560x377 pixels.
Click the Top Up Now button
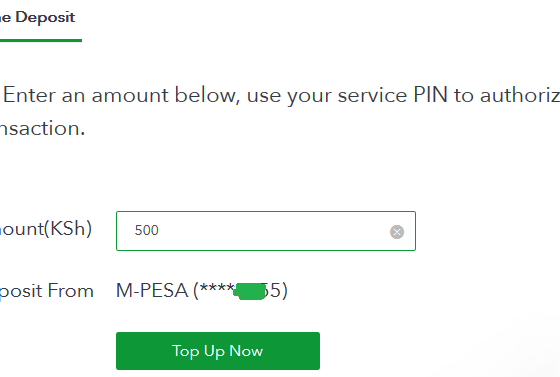(x=218, y=351)
